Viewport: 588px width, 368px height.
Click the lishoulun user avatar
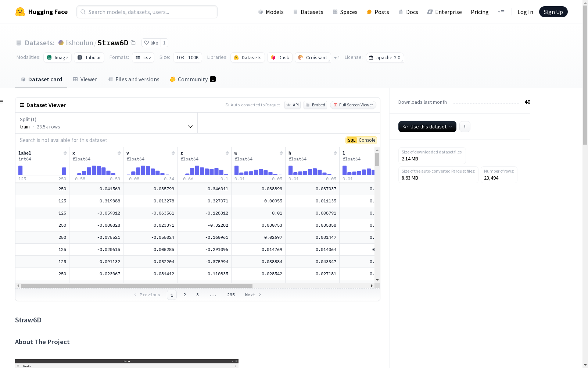[61, 43]
